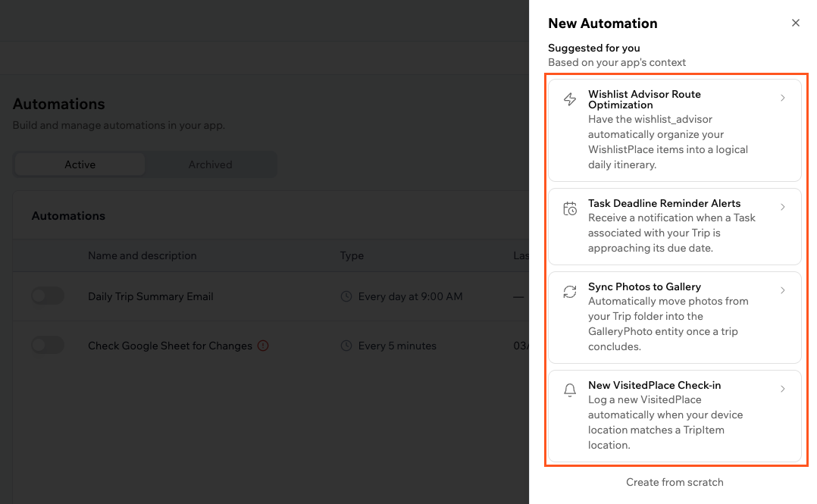Switch to the Active tab
817x504 pixels.
pyautogui.click(x=80, y=164)
